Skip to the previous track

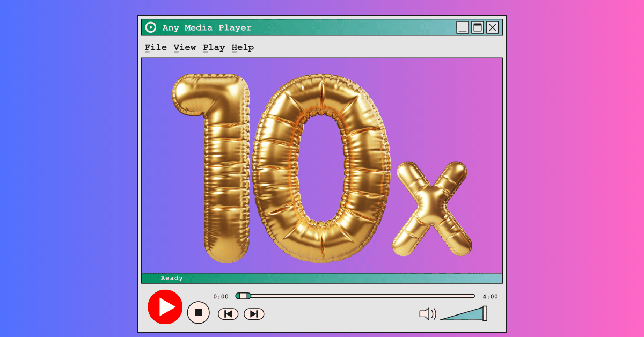[x=228, y=313]
